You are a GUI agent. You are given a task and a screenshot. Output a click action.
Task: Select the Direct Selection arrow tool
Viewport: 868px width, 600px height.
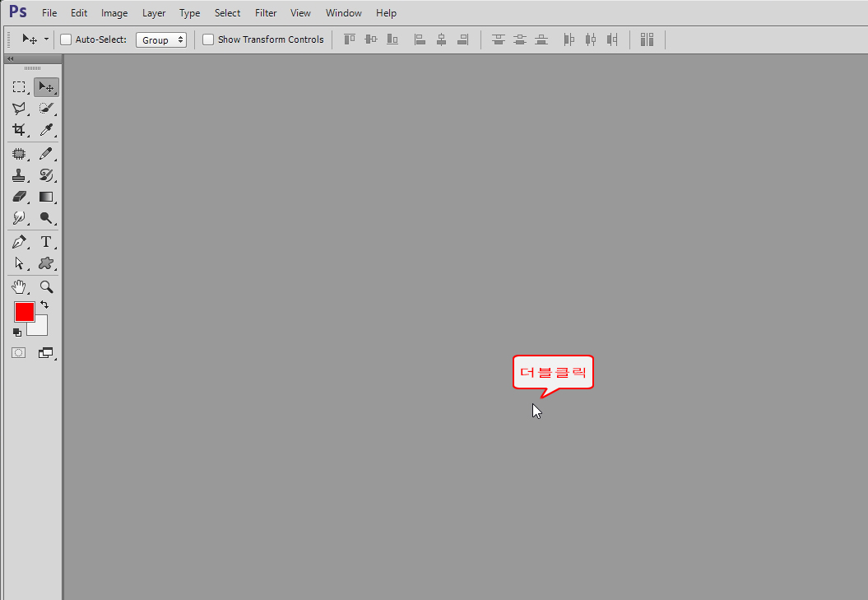(20, 263)
